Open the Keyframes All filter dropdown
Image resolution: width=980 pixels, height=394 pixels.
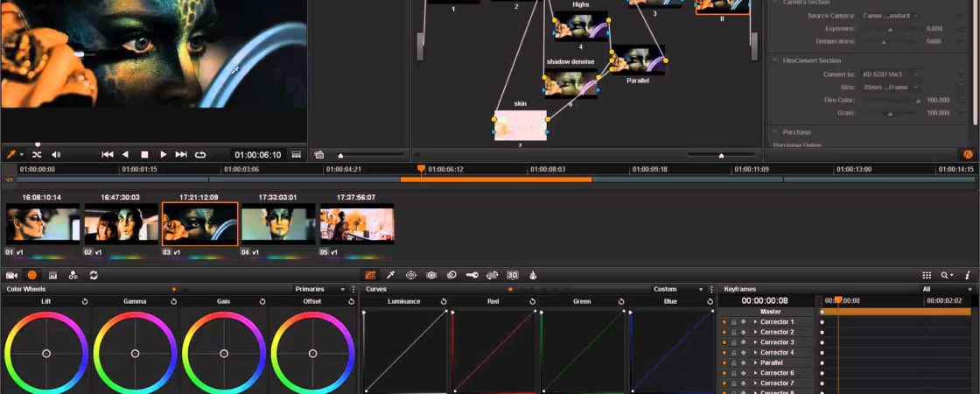[x=947, y=290]
